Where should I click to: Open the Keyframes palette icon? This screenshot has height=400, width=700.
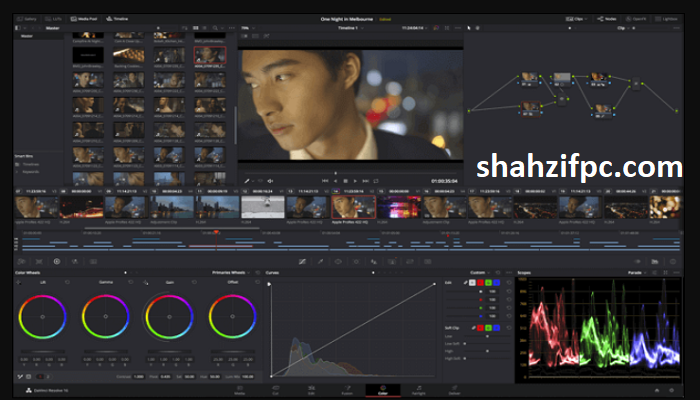[637, 262]
